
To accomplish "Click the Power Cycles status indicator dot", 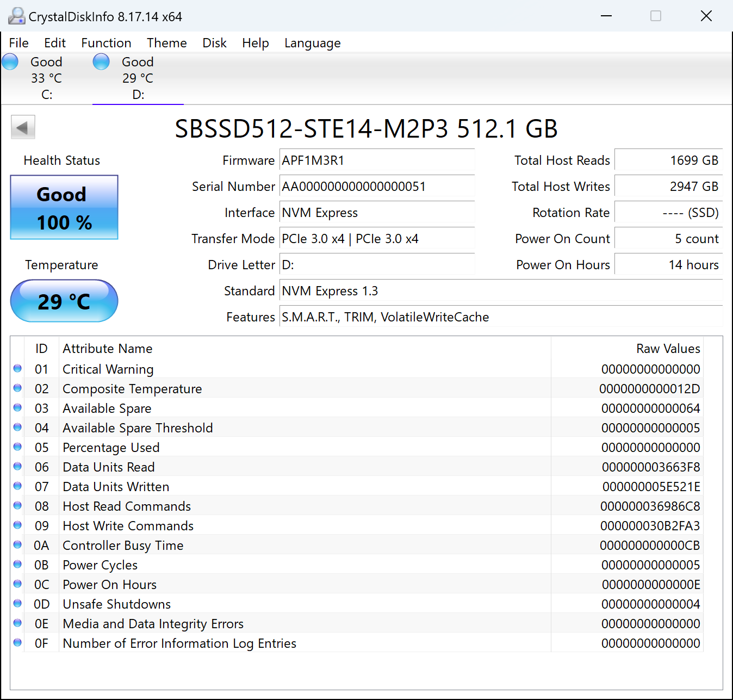I will [17, 565].
